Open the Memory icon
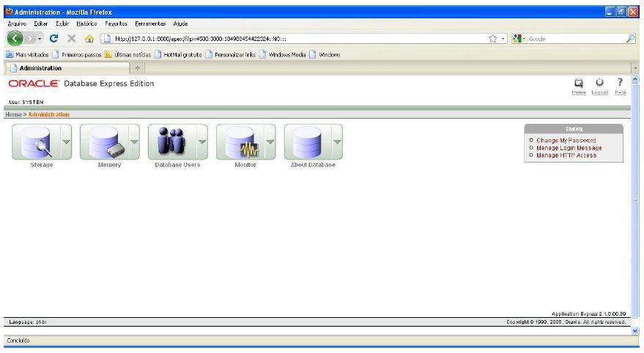Image resolution: width=644 pixels, height=353 pixels. point(104,142)
